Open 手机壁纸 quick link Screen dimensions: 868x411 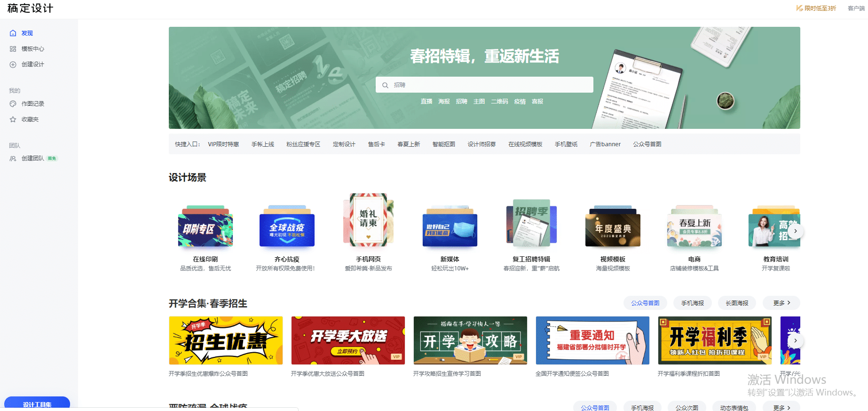pyautogui.click(x=566, y=144)
